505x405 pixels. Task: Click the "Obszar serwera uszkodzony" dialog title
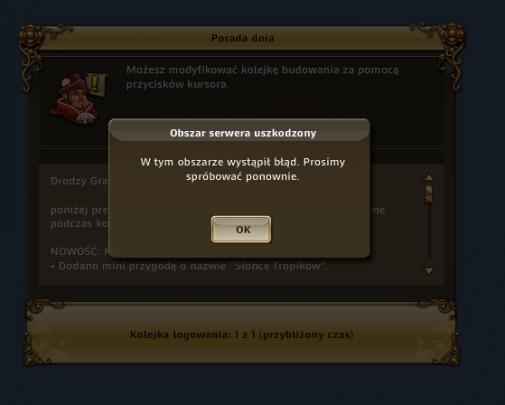(243, 133)
